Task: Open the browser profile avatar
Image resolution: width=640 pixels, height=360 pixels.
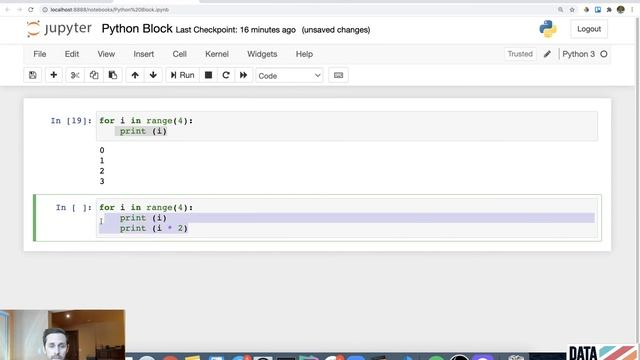Action: point(621,9)
